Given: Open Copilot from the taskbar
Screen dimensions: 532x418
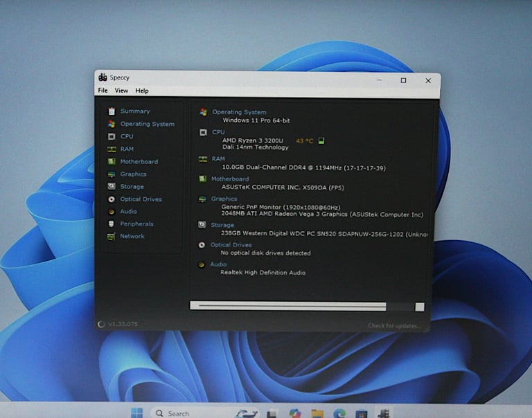Looking at the screenshot, I should [x=295, y=413].
